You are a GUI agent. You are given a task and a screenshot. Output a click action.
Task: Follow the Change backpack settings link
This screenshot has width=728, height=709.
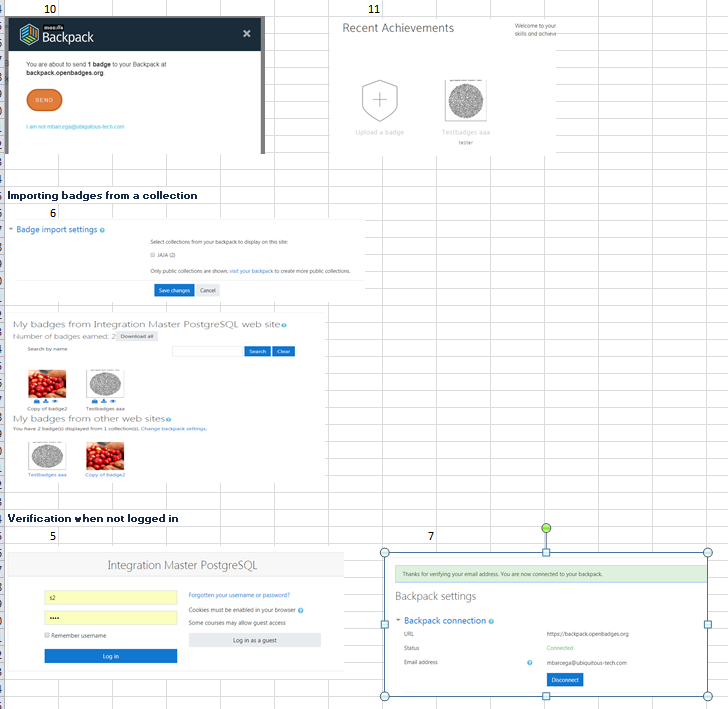(x=174, y=429)
